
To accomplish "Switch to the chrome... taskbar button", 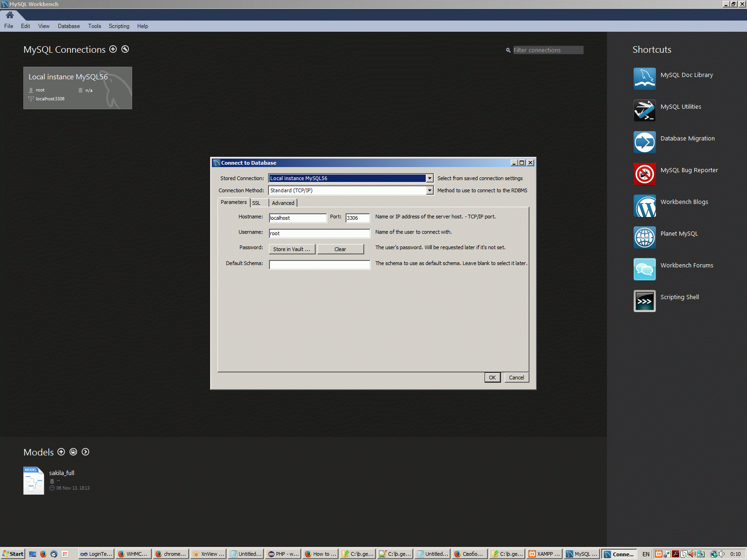I will tap(171, 554).
